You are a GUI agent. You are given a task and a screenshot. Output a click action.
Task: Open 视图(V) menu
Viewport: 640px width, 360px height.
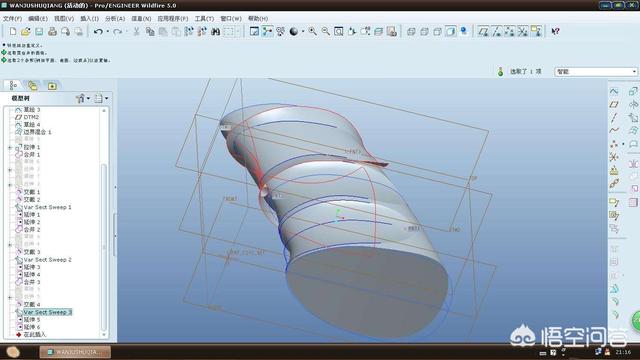64,19
